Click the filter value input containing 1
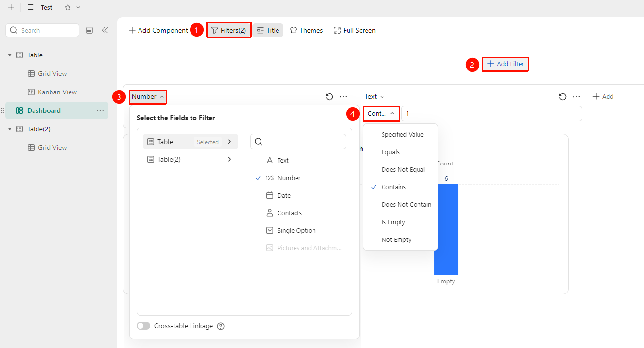 point(492,113)
